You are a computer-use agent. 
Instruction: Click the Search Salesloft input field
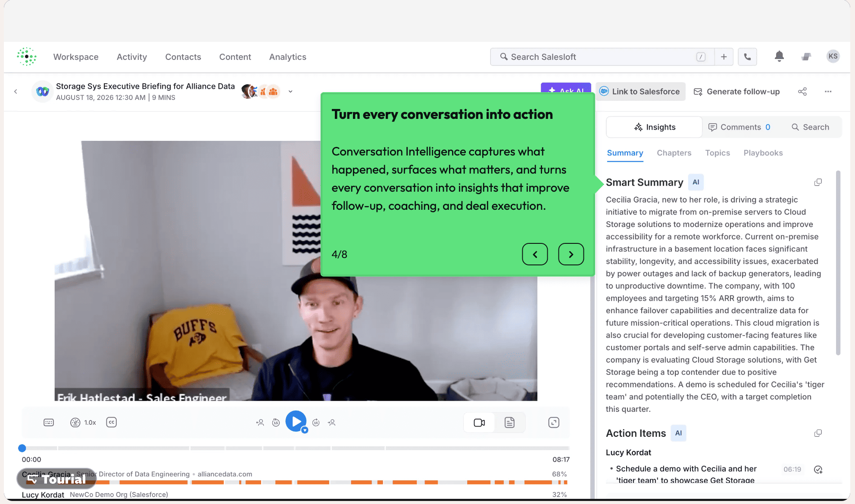(x=602, y=57)
